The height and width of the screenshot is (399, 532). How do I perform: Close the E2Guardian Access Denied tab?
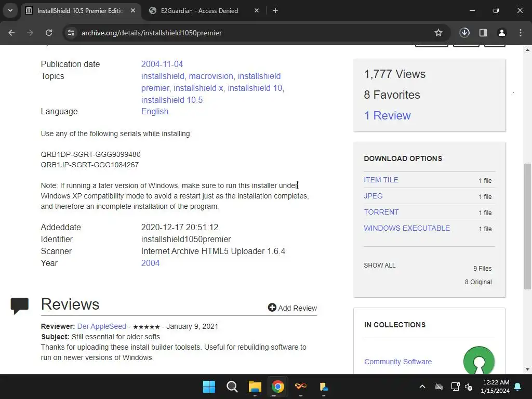[x=257, y=10]
